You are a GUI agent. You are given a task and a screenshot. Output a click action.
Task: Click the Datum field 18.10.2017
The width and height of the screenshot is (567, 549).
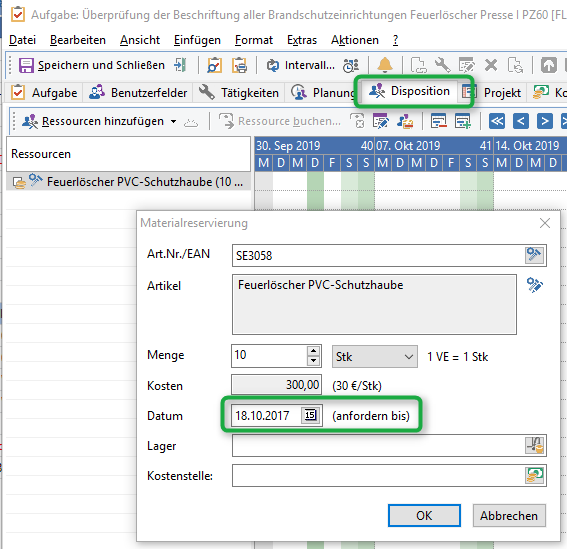click(266, 416)
